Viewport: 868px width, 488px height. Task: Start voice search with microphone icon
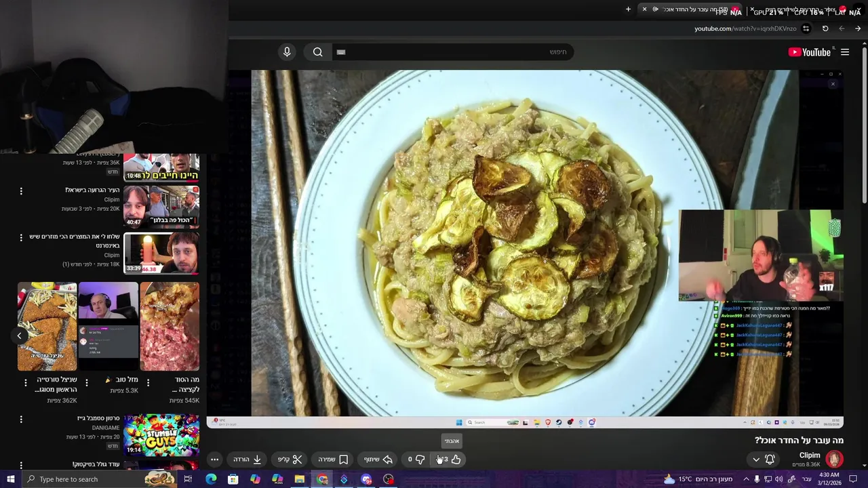pos(287,52)
